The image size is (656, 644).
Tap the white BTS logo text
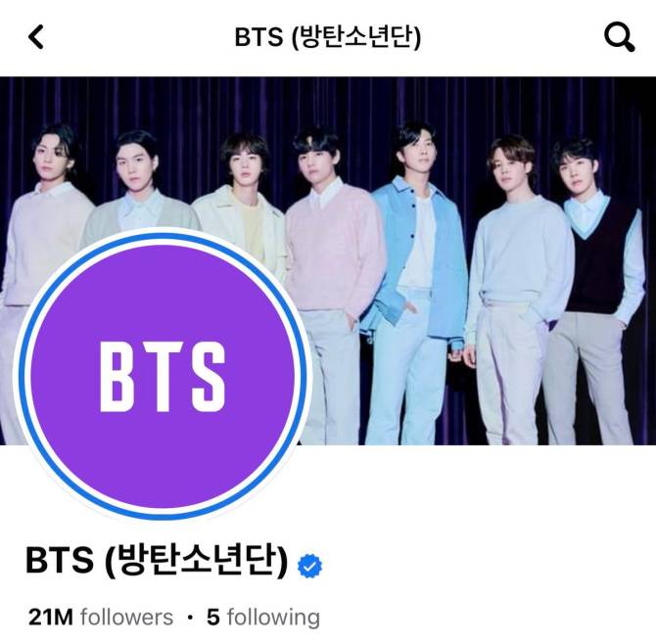pyautogui.click(x=163, y=377)
